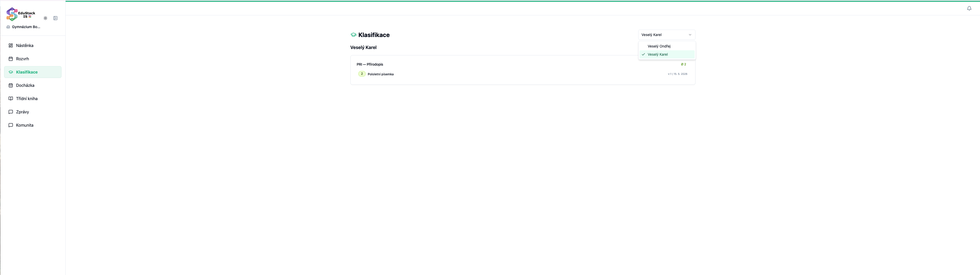The image size is (980, 275).
Task: Click the grade 2 badge
Action: click(x=362, y=74)
